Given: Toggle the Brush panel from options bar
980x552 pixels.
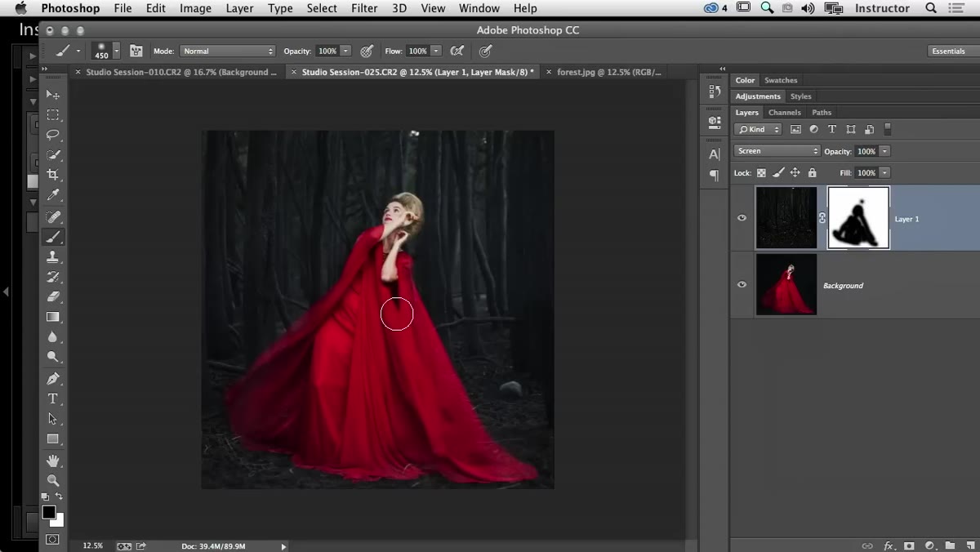Looking at the screenshot, I should pos(136,51).
